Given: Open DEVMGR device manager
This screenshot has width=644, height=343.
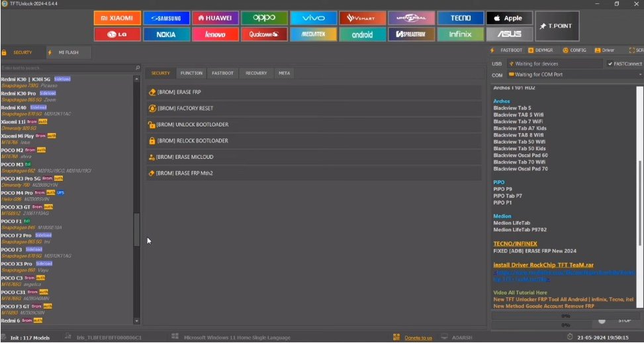Looking at the screenshot, I should click(541, 50).
